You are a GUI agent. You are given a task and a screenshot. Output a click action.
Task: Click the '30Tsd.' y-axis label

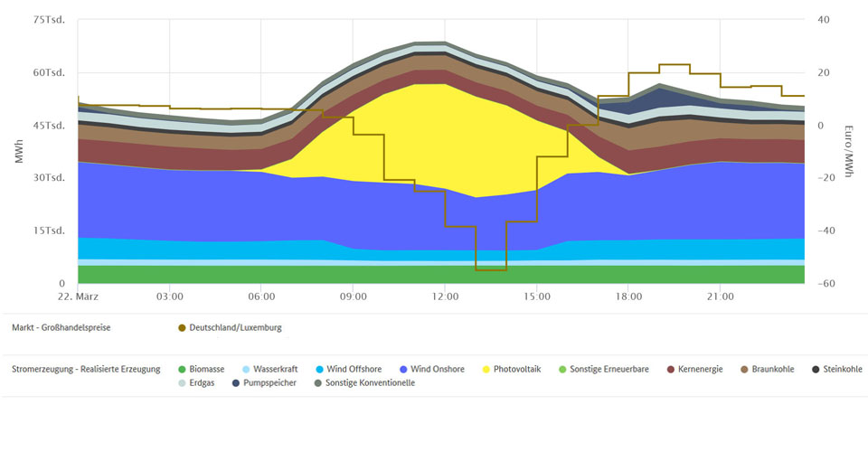(x=49, y=177)
